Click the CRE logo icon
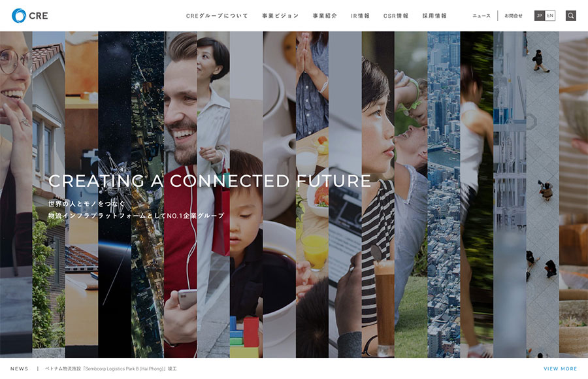 coord(19,16)
